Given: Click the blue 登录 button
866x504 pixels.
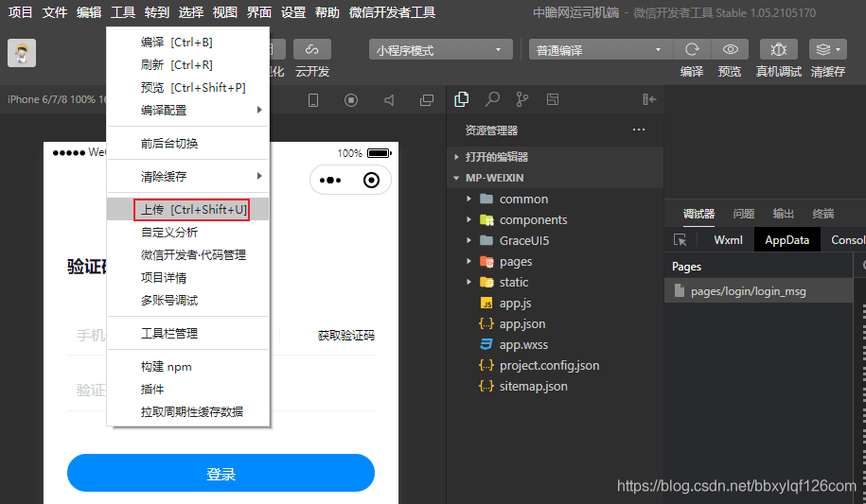Looking at the screenshot, I should point(221,473).
